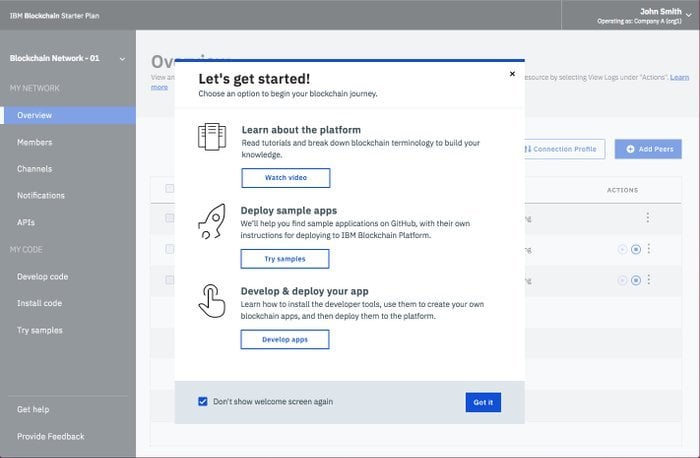The width and height of the screenshot is (700, 458).
Task: Click the Add Peers button
Action: coord(648,149)
